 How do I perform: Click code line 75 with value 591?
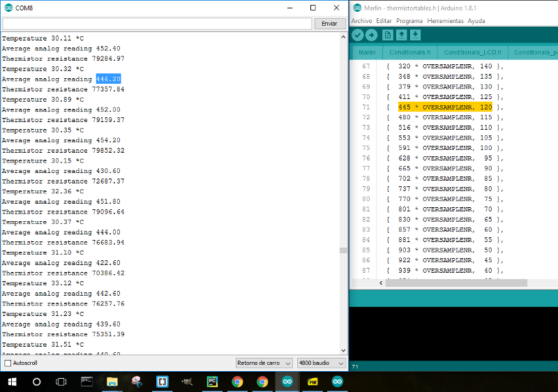(445, 148)
